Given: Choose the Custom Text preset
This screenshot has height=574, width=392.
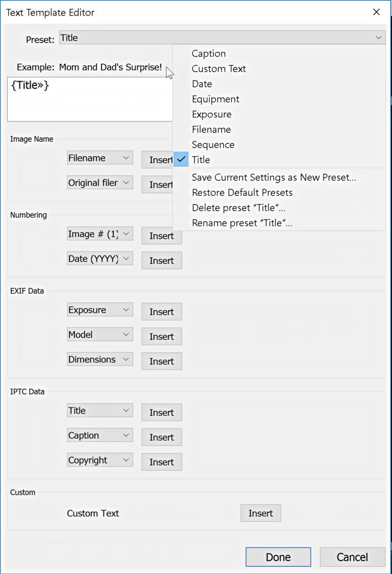Looking at the screenshot, I should [x=218, y=68].
